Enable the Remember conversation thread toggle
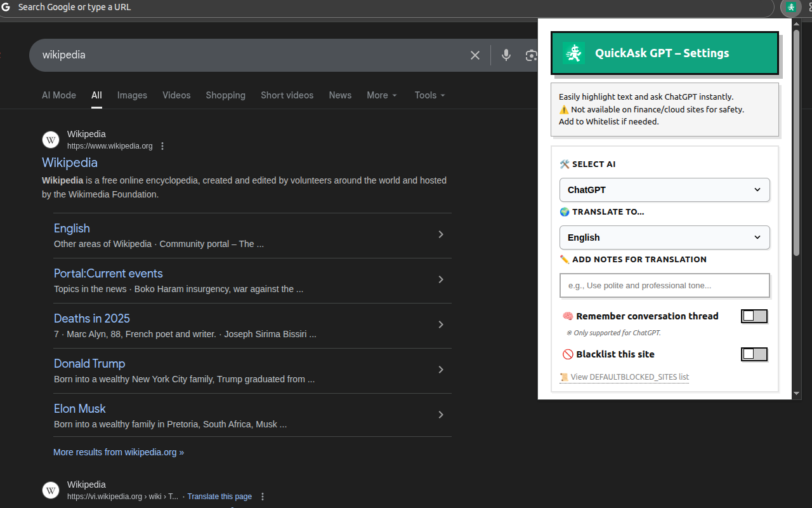This screenshot has width=812, height=508. [754, 316]
